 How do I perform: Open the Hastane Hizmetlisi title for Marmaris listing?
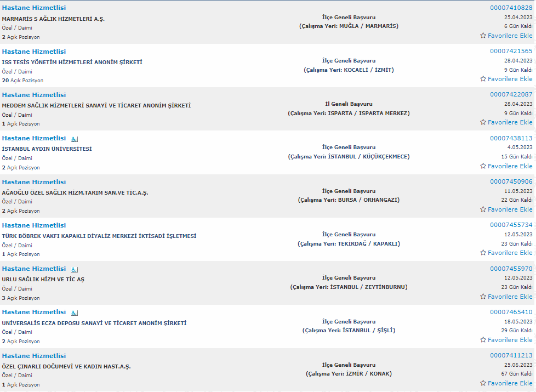click(34, 8)
